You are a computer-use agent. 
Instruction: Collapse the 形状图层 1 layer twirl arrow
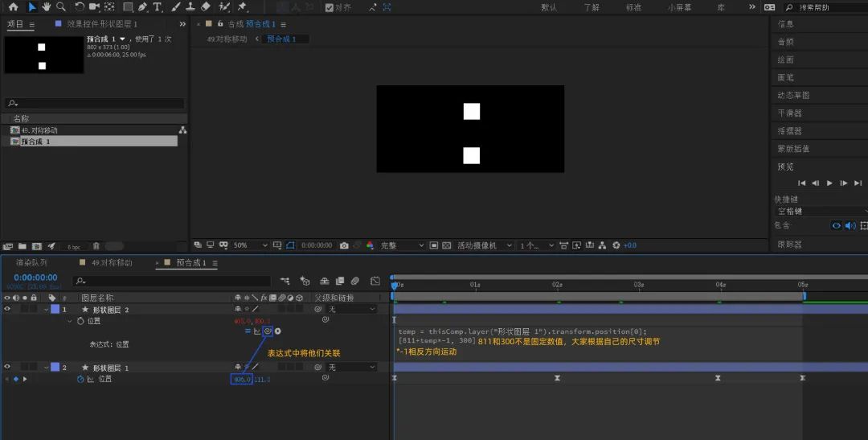pyautogui.click(x=47, y=367)
